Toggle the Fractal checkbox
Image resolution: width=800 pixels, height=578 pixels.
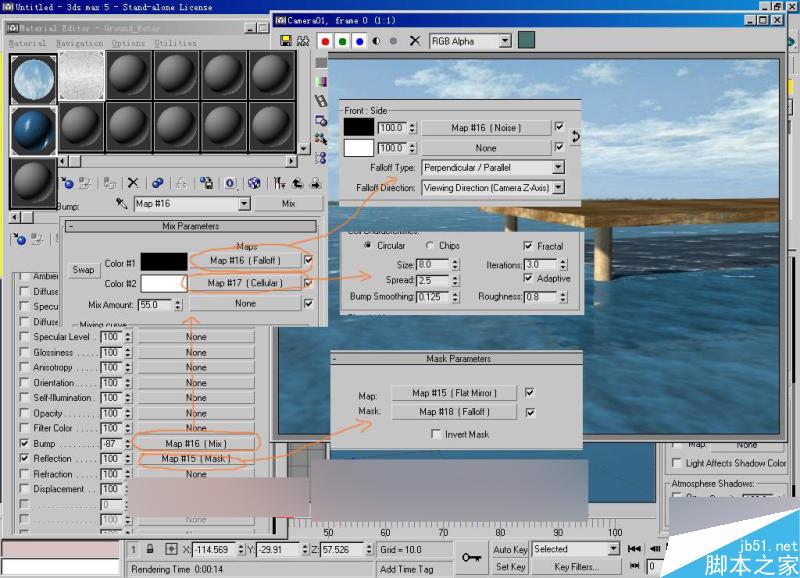pyautogui.click(x=528, y=246)
